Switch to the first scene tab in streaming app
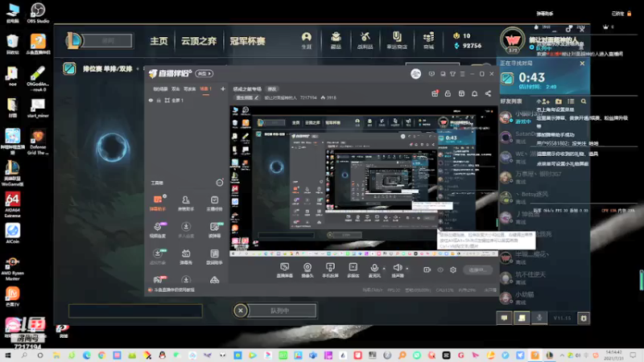 [x=160, y=88]
